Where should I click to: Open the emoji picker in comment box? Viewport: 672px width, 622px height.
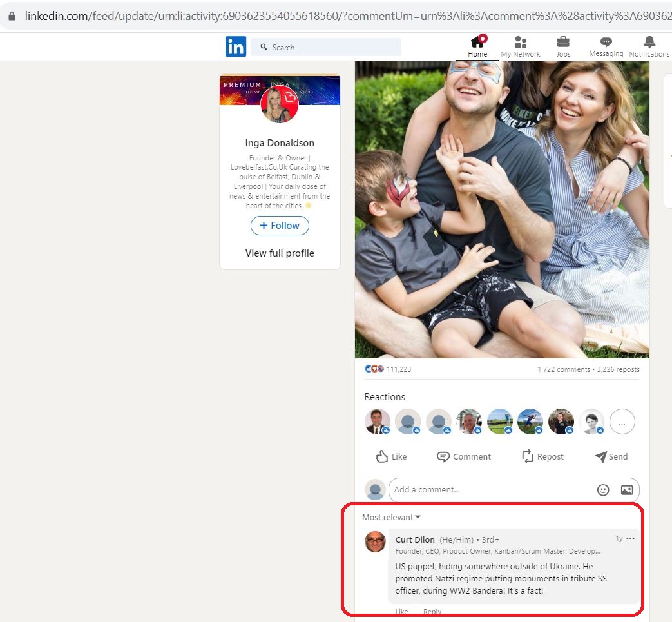point(603,489)
